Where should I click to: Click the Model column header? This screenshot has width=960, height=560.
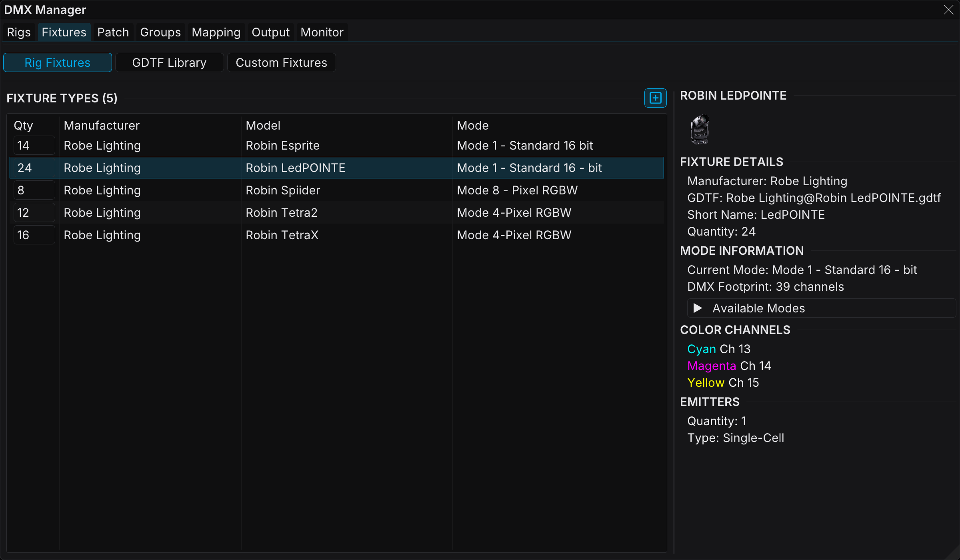(263, 125)
